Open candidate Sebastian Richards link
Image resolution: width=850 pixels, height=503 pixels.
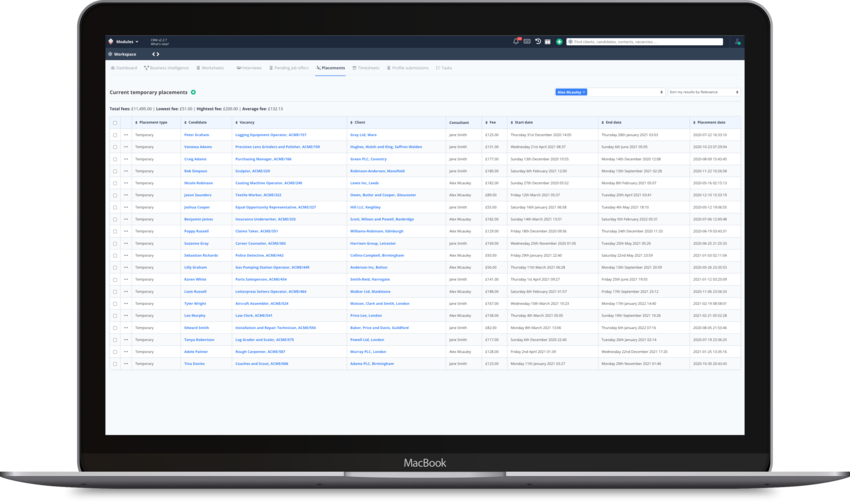coord(201,255)
